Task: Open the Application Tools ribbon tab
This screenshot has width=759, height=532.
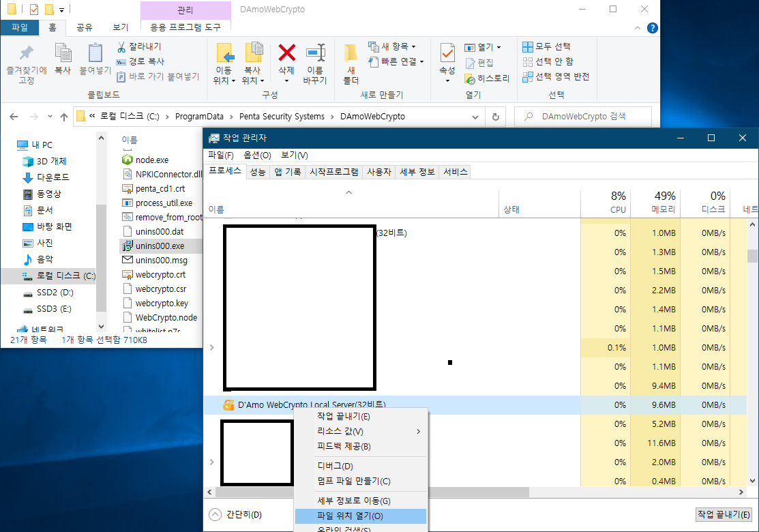Action: [x=185, y=27]
